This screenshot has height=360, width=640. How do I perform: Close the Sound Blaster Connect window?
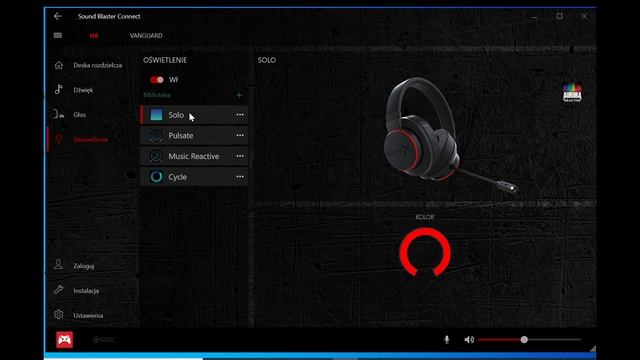point(584,16)
